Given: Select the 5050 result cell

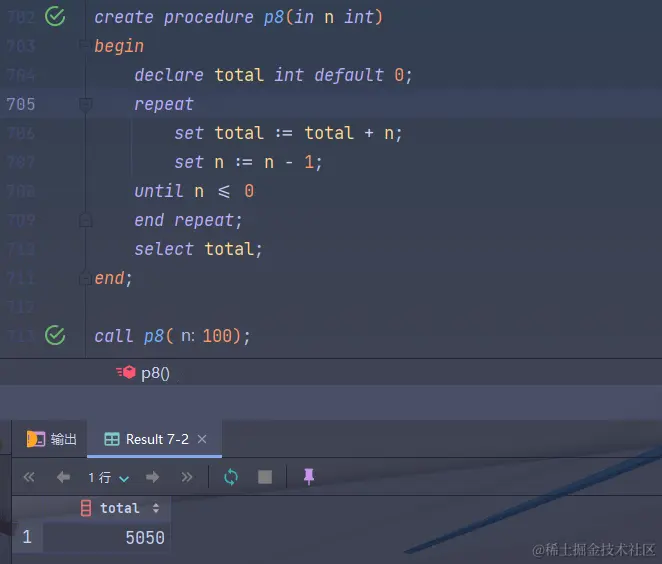Looking at the screenshot, I should 106,537.
